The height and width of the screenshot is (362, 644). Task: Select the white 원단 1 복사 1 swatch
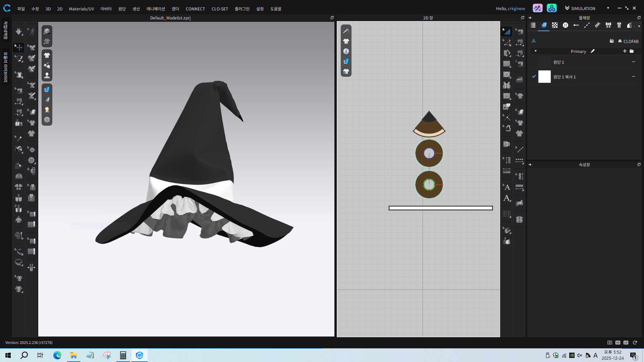544,77
